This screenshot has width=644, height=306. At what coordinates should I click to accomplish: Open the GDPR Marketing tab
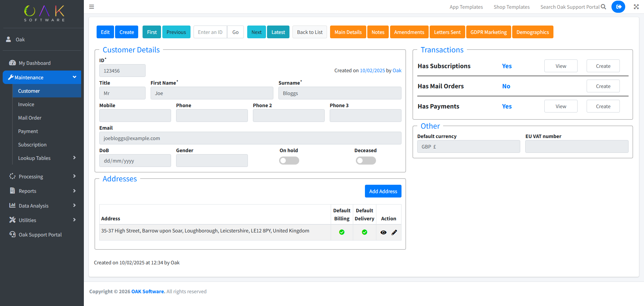click(488, 32)
